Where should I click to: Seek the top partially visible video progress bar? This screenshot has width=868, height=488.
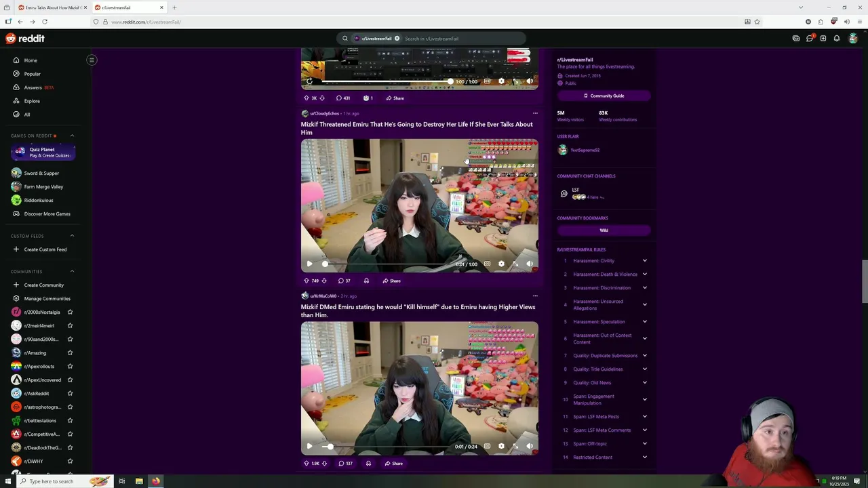point(387,81)
